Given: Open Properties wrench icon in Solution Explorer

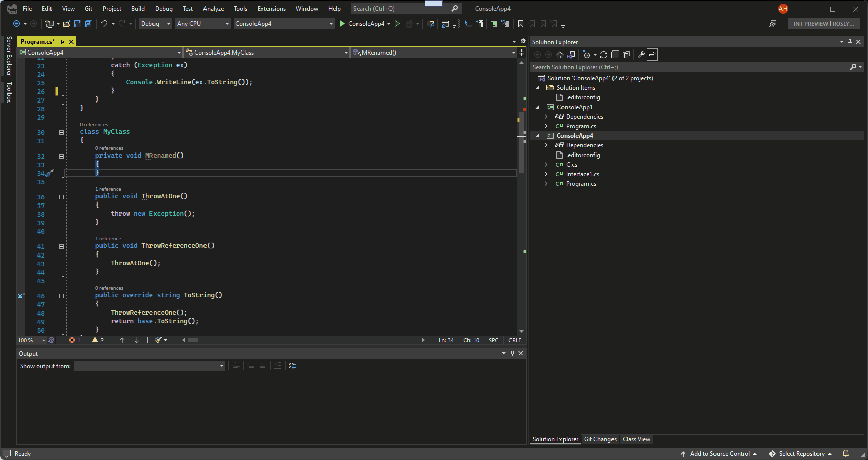Looking at the screenshot, I should (x=641, y=55).
